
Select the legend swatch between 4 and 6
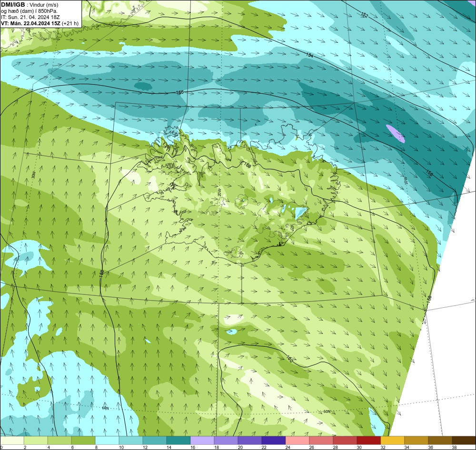click(59, 440)
